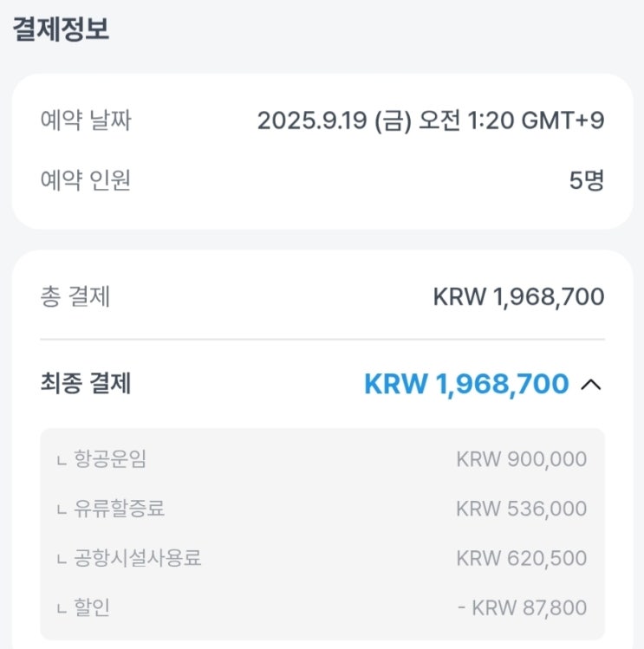Click the 5명 passenger count

[x=586, y=181]
